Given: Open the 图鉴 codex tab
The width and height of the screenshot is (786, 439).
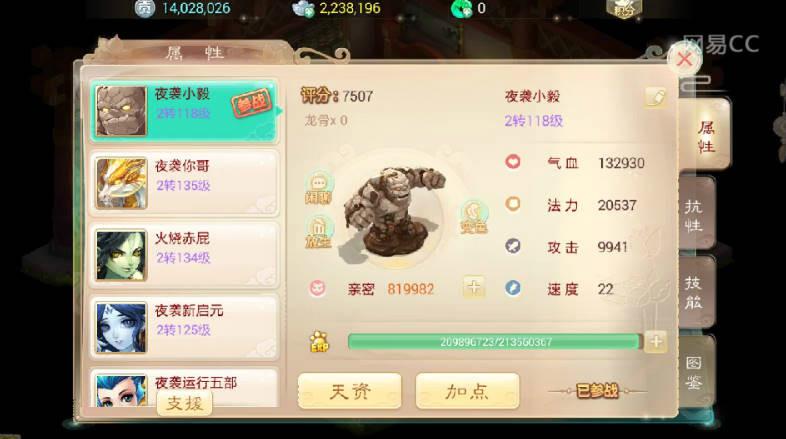Looking at the screenshot, I should tap(696, 372).
